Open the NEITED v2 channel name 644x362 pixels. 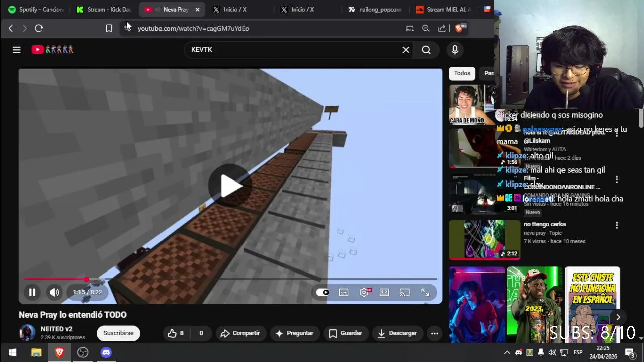[56, 329]
